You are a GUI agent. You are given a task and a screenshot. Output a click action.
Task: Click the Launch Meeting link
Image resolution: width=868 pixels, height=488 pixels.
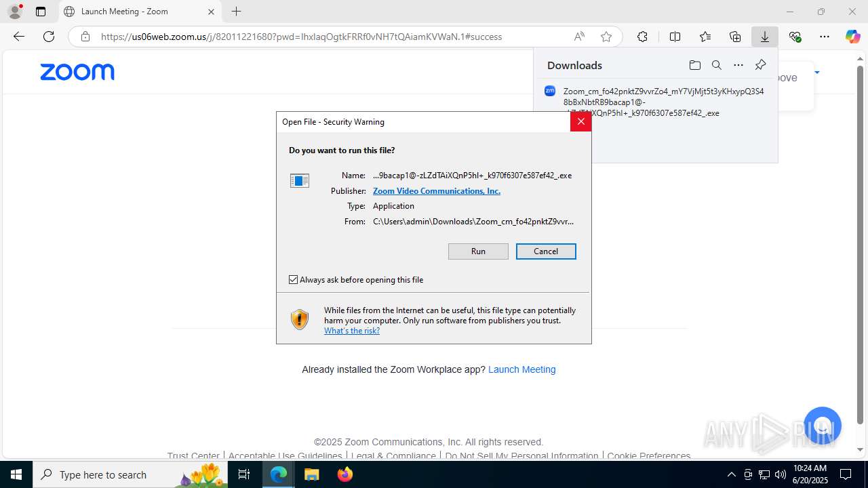point(522,369)
